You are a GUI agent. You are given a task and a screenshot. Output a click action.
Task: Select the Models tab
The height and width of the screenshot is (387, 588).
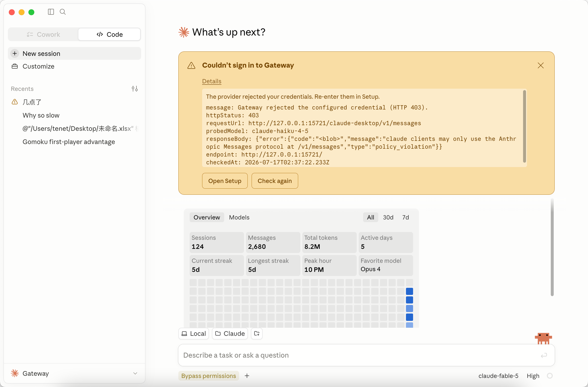[x=239, y=217]
